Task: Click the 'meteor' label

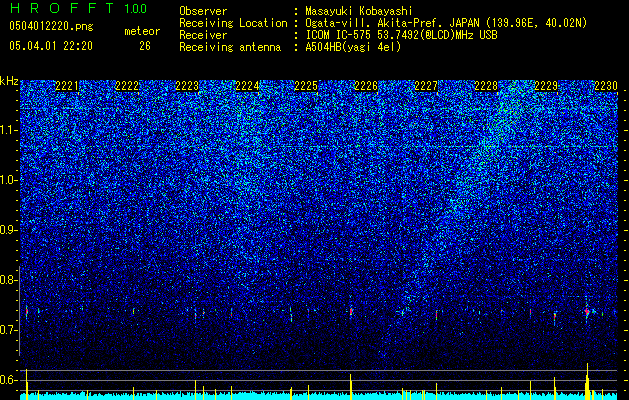Action: pyautogui.click(x=142, y=31)
